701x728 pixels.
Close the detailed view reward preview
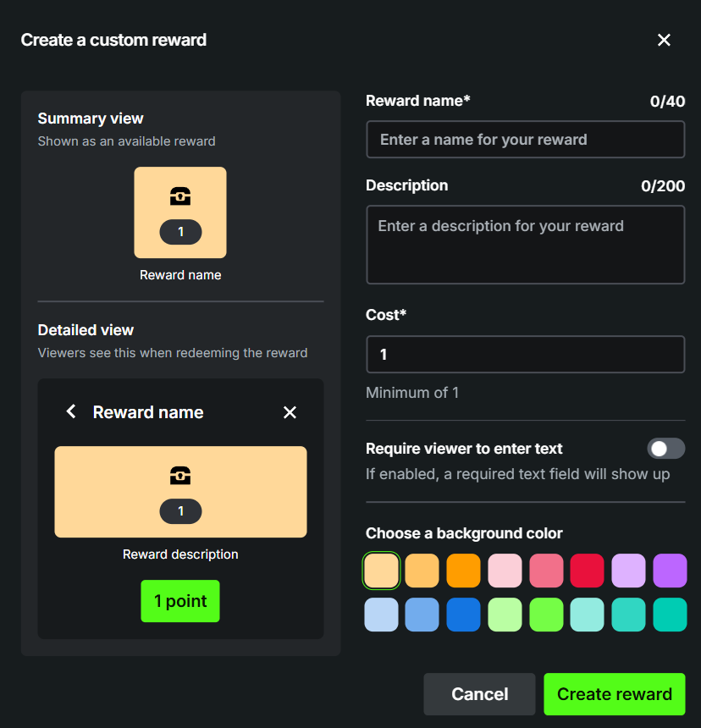[290, 412]
